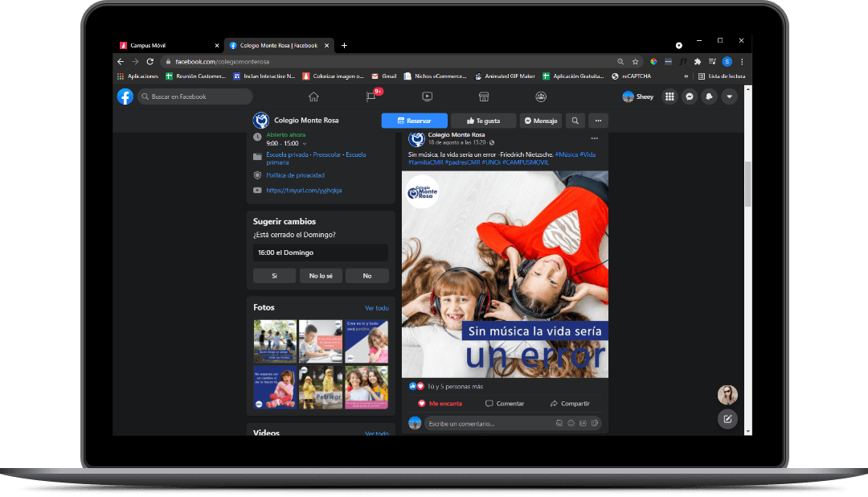Toggle the 'Me encanta' reaction on the post
Image resolution: width=868 pixels, height=497 pixels.
pyautogui.click(x=440, y=404)
